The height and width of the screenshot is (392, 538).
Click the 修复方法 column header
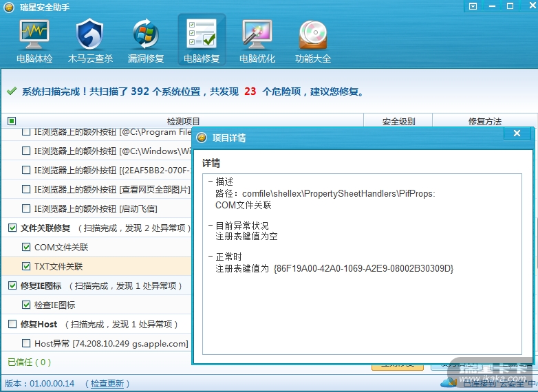click(484, 121)
